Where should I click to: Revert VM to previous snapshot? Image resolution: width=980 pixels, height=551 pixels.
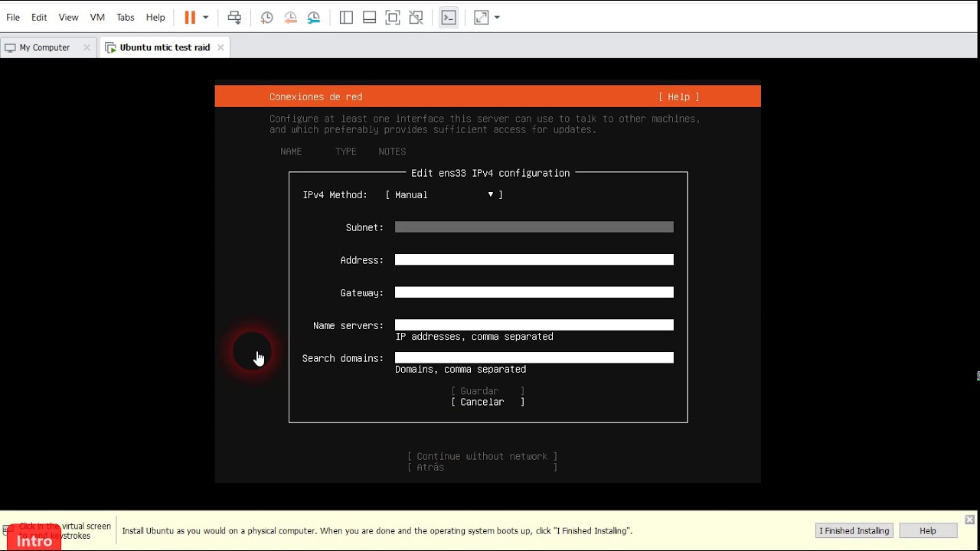pos(290,17)
